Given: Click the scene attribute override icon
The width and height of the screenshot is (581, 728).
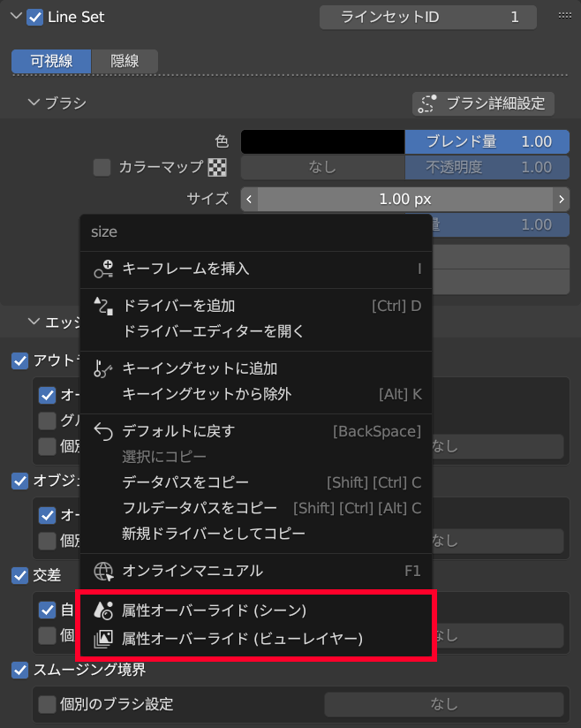Looking at the screenshot, I should pos(103,610).
